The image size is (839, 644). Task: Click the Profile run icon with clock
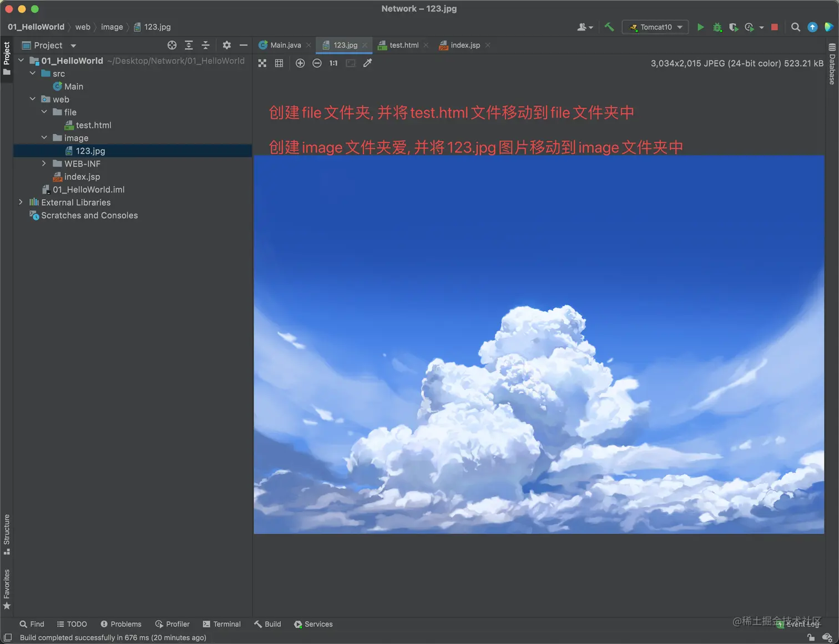(x=749, y=27)
